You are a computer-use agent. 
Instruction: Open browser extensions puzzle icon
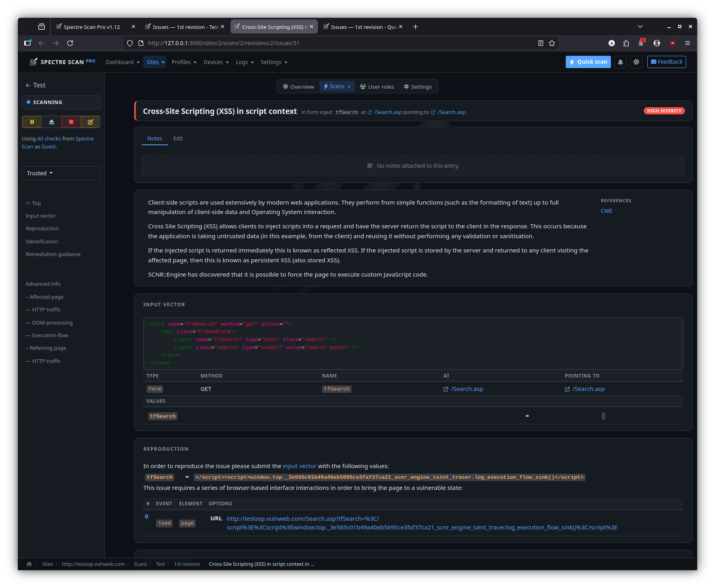point(626,43)
